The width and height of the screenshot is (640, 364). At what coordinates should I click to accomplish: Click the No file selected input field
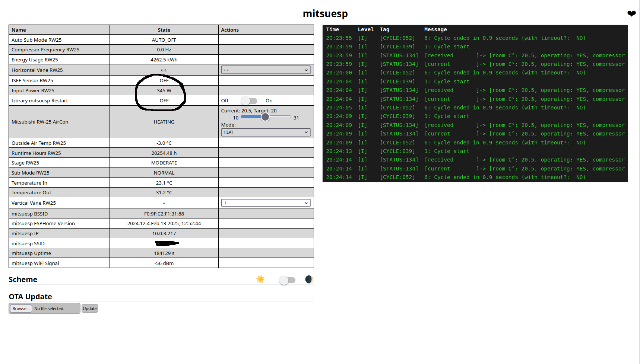point(56,308)
